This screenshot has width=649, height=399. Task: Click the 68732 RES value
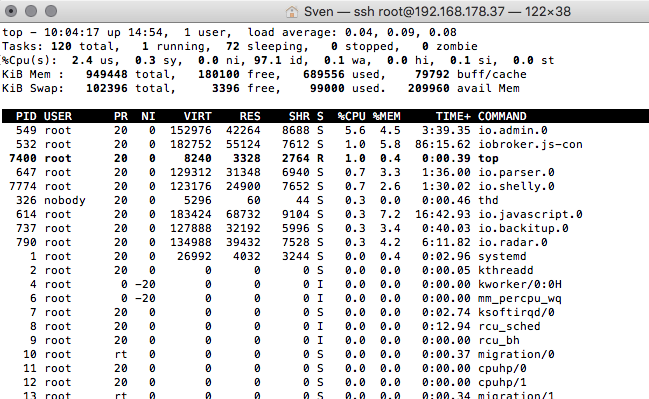coord(243,214)
